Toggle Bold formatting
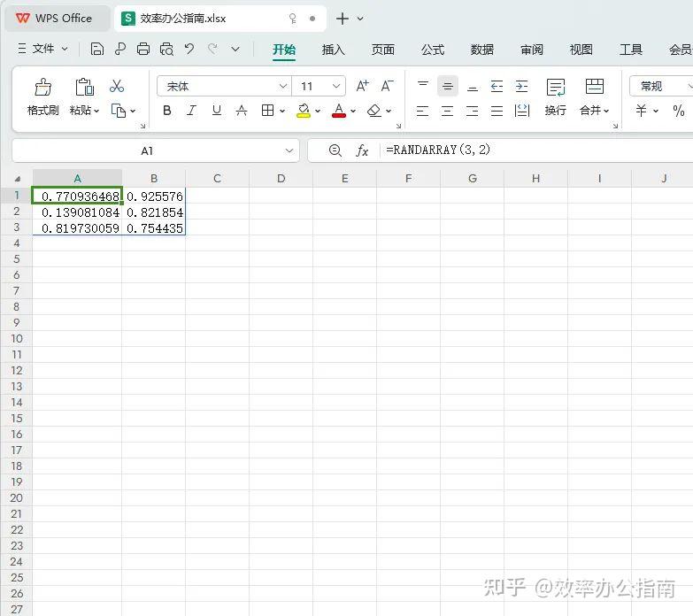 (x=167, y=111)
